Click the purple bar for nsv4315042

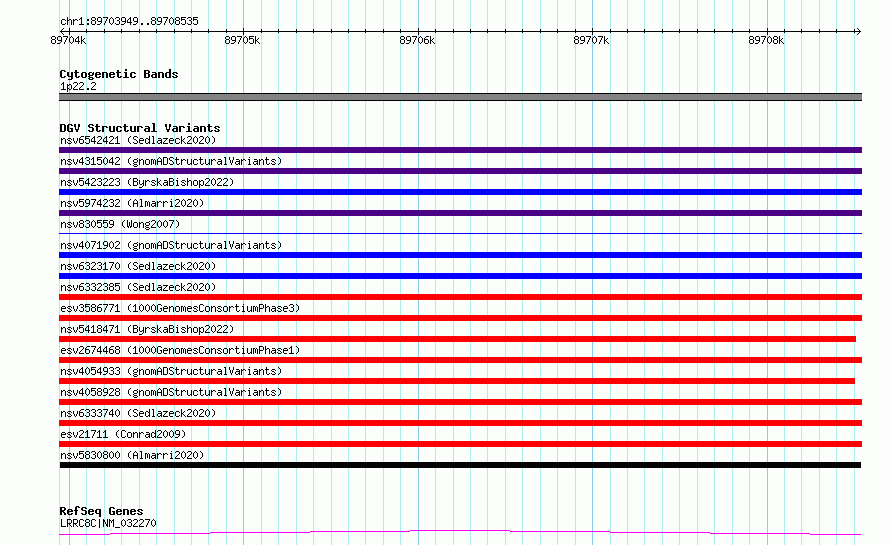[460, 171]
